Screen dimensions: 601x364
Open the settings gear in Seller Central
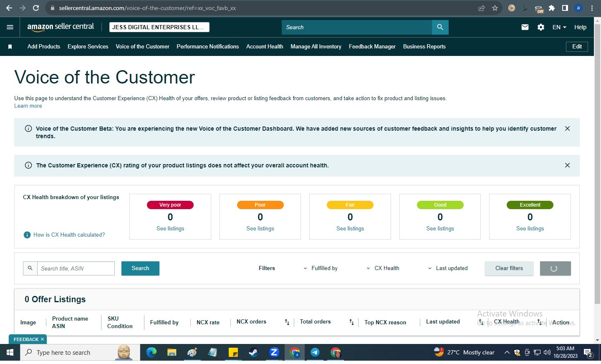coord(541,27)
